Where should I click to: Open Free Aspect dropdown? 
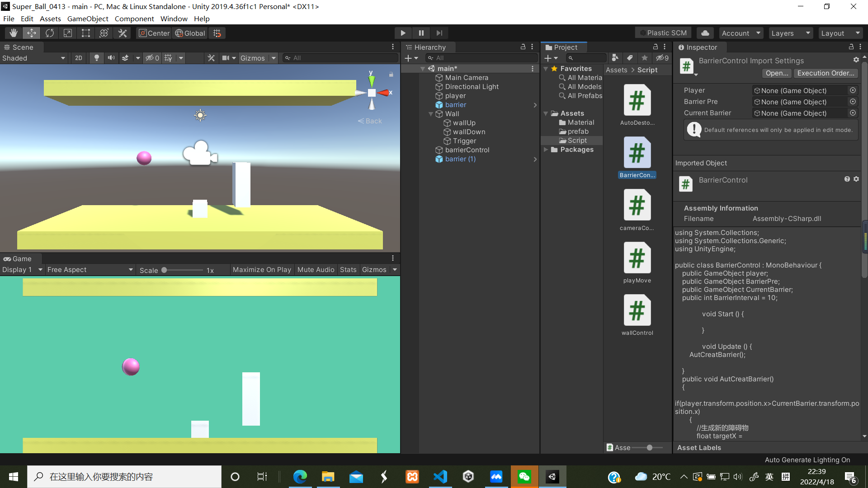90,270
